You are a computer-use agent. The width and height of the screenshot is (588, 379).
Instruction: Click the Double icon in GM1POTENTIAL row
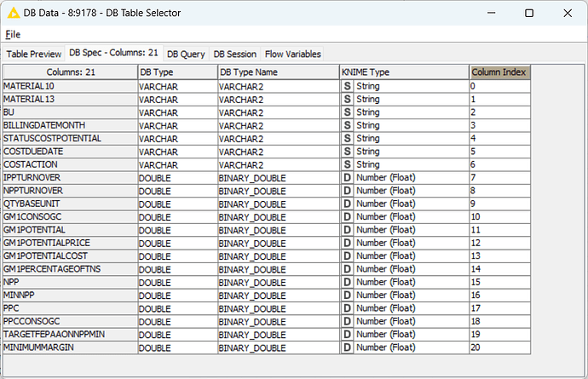coord(347,230)
